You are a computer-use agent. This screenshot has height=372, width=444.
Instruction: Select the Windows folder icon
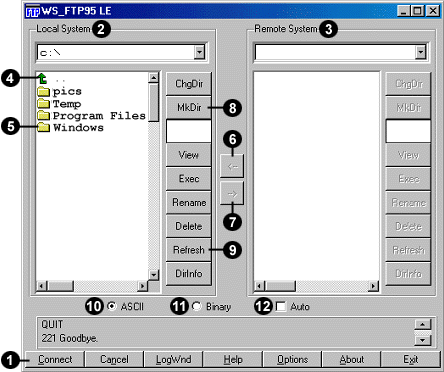coord(43,127)
